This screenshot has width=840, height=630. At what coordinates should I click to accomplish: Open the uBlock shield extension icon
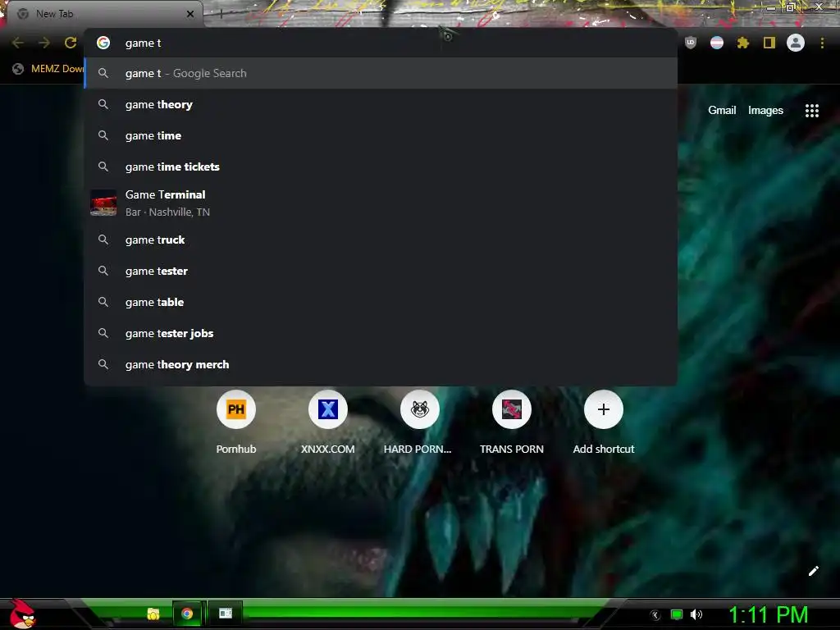691,43
